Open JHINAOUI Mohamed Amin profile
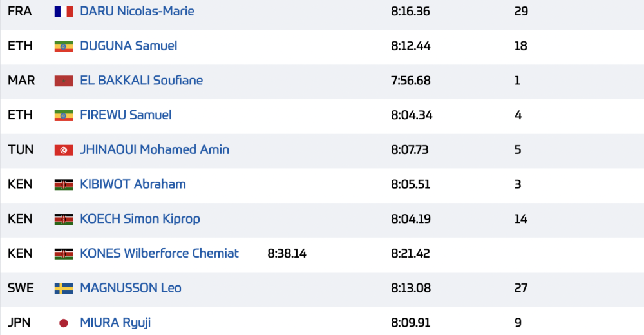The width and height of the screenshot is (644, 335). [x=155, y=149]
